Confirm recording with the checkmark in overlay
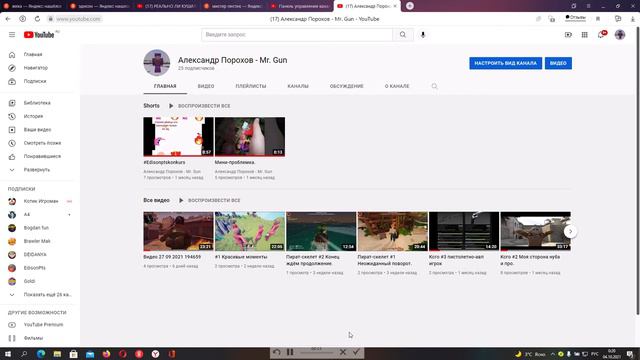This screenshot has width=640, height=360. click(x=356, y=352)
